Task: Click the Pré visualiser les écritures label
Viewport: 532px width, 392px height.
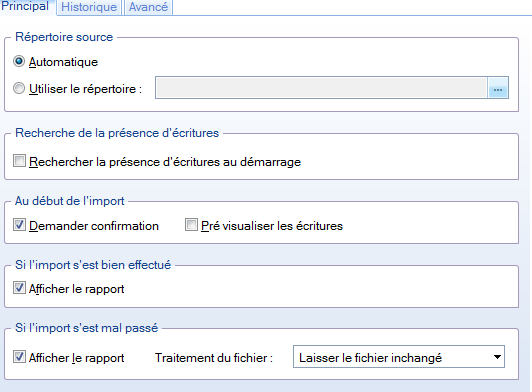Action: point(272,226)
